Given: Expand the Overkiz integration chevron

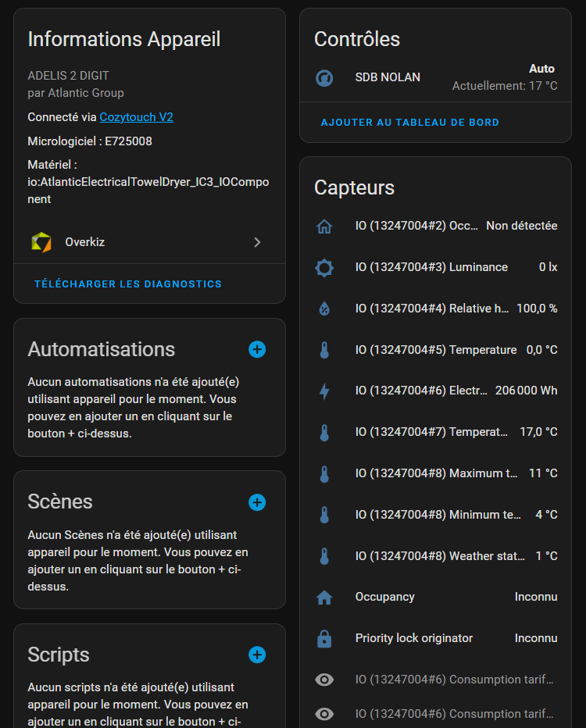Looking at the screenshot, I should pyautogui.click(x=257, y=242).
